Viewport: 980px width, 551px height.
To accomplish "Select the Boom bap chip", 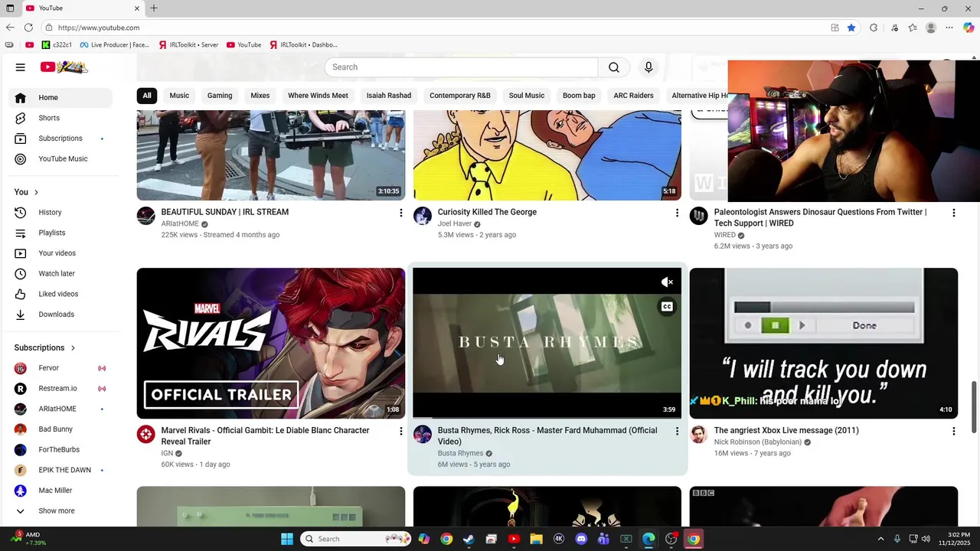I will [x=579, y=96].
